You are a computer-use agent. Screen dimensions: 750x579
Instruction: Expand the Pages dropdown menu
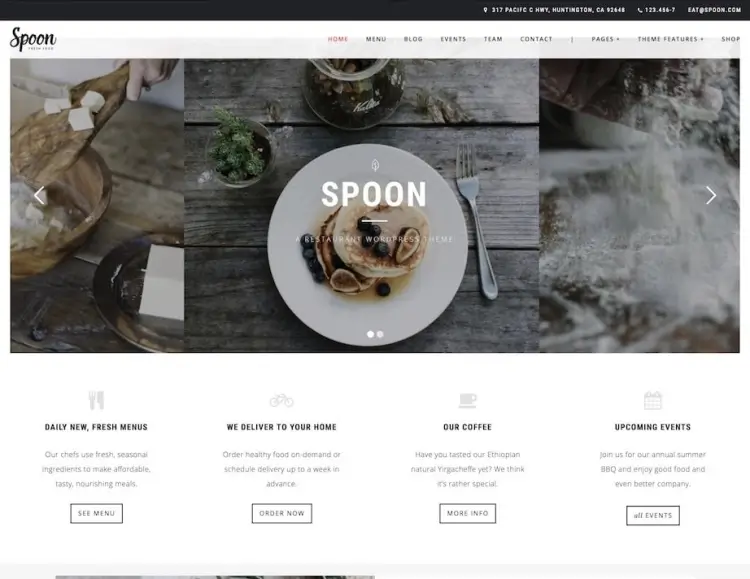tap(605, 39)
